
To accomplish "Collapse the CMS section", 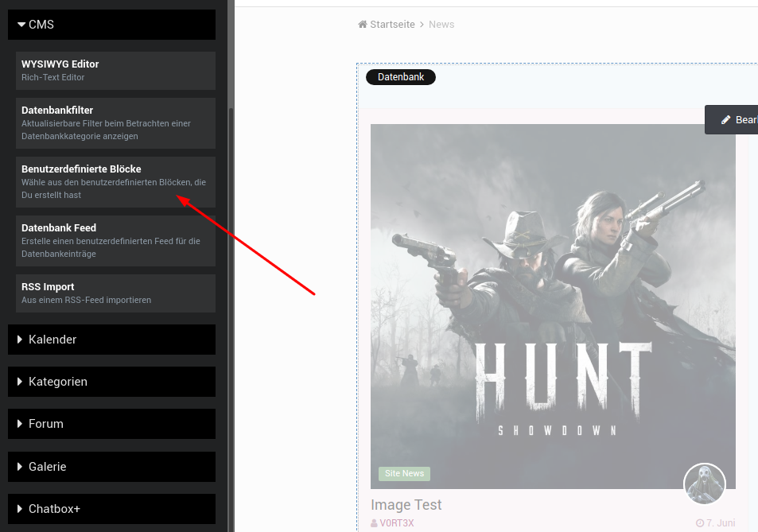I will pos(111,25).
